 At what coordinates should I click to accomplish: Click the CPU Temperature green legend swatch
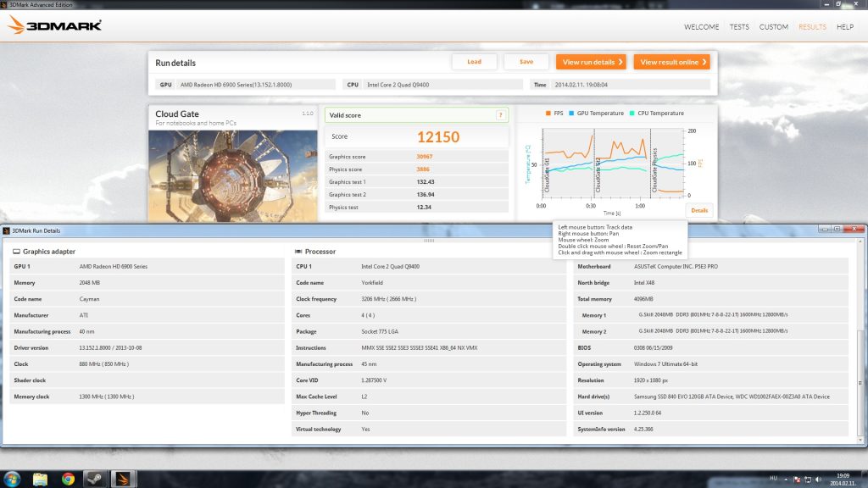click(632, 113)
